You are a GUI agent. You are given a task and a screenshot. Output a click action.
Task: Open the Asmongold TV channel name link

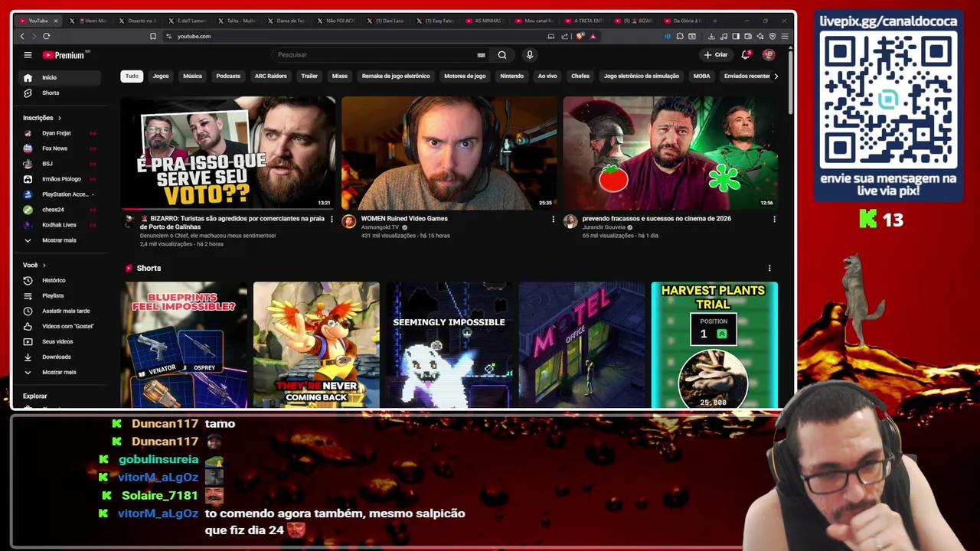pyautogui.click(x=380, y=227)
